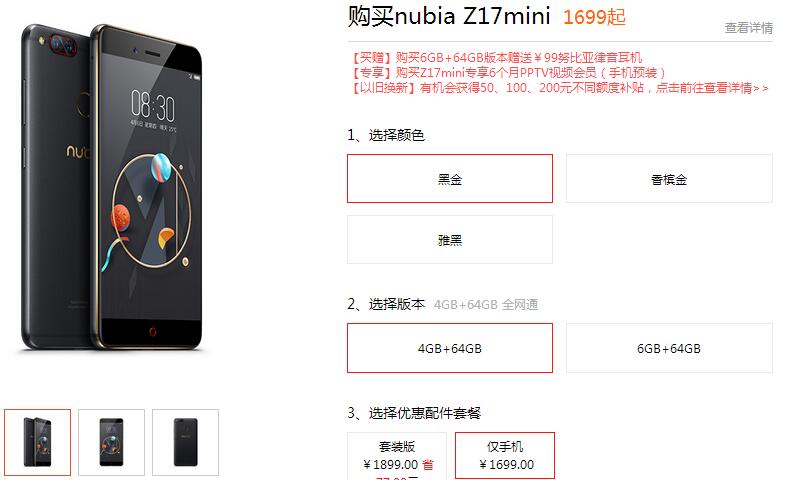Click the 专享 PPTV membership promotion text
Viewport: 789px width, 480px height.
pos(508,72)
